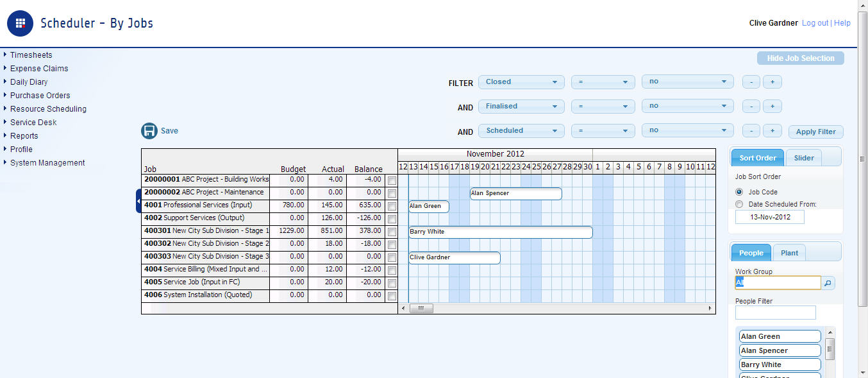Expand Timesheets menu item
Image resolution: width=868 pixels, height=378 pixels.
click(x=31, y=55)
